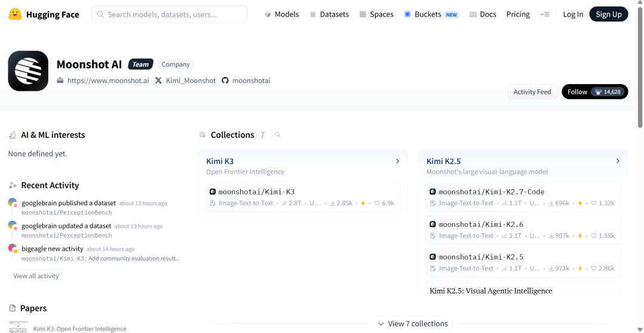Click the Kimi K3 paper thumbnail

point(18,327)
